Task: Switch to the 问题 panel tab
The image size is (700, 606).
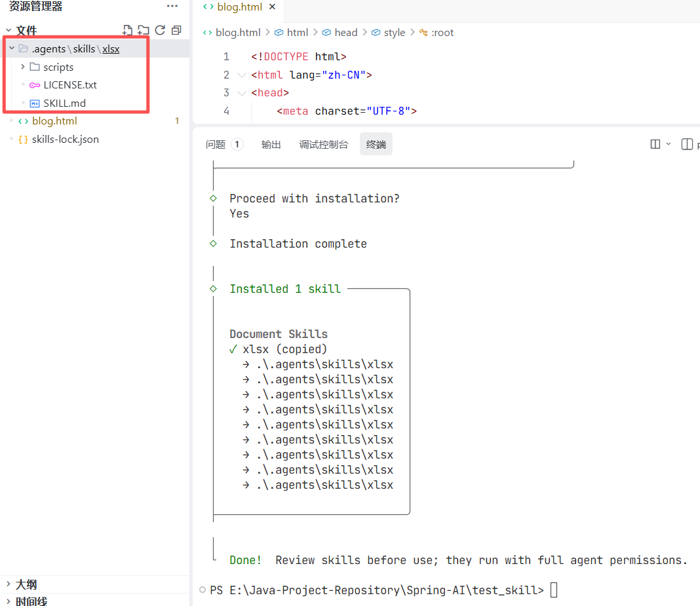Action: tap(224, 144)
